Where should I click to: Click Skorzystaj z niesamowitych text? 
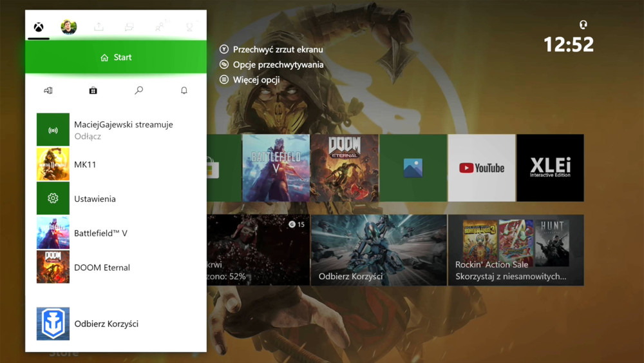coord(511,277)
